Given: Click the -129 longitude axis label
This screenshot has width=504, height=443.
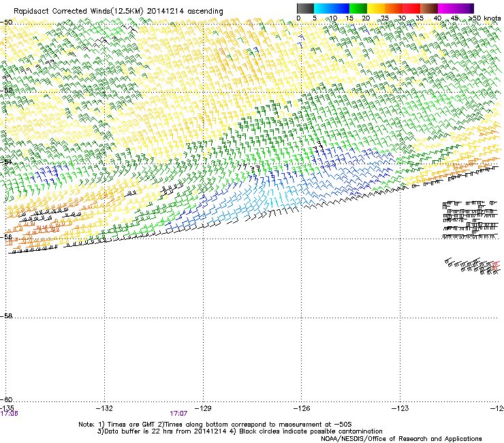Looking at the screenshot, I should [203, 408].
